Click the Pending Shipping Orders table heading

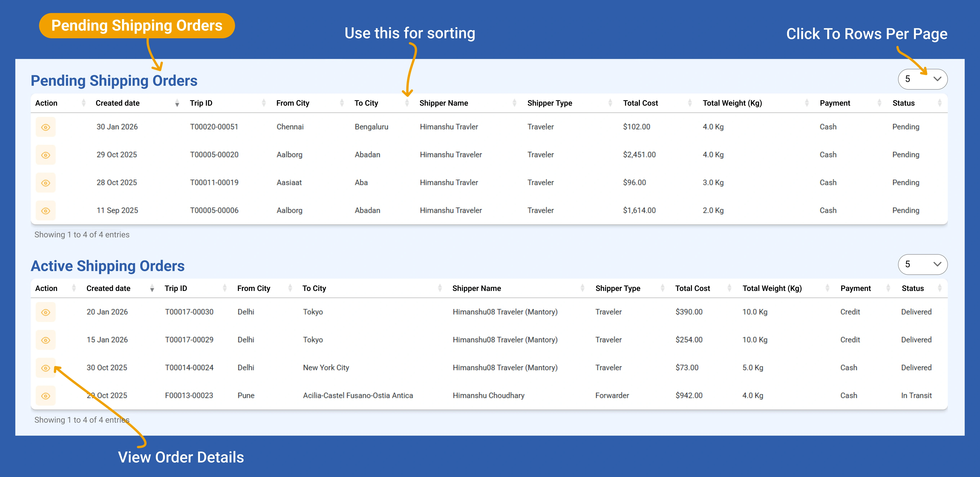coord(114,81)
